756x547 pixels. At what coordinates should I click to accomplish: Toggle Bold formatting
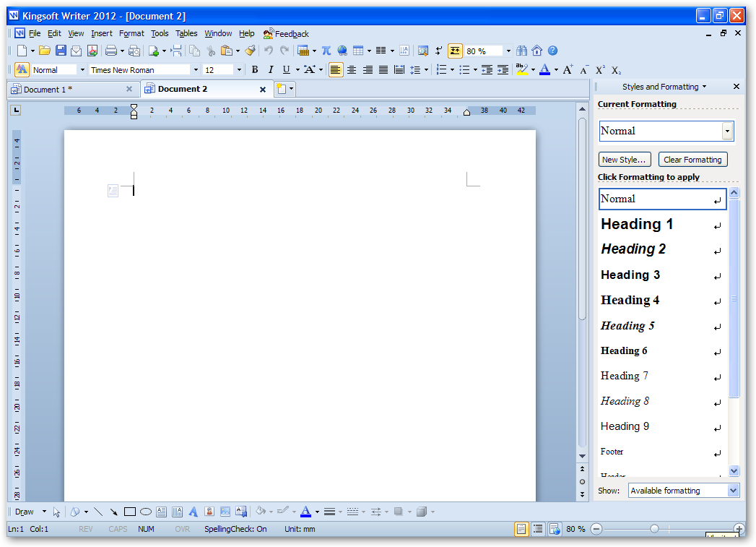(255, 69)
